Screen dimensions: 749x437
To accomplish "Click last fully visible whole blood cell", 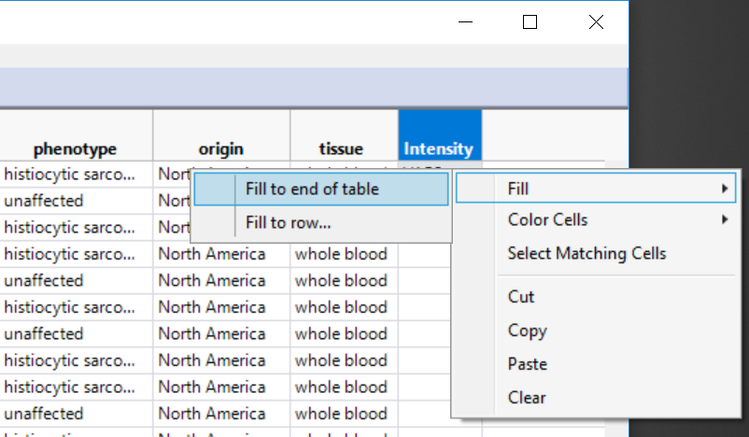I will click(341, 413).
